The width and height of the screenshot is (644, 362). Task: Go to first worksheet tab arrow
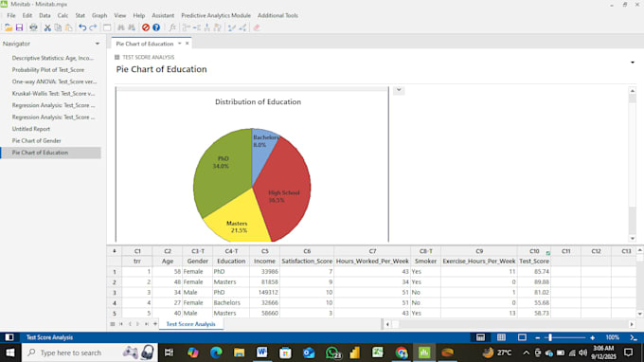(121, 324)
